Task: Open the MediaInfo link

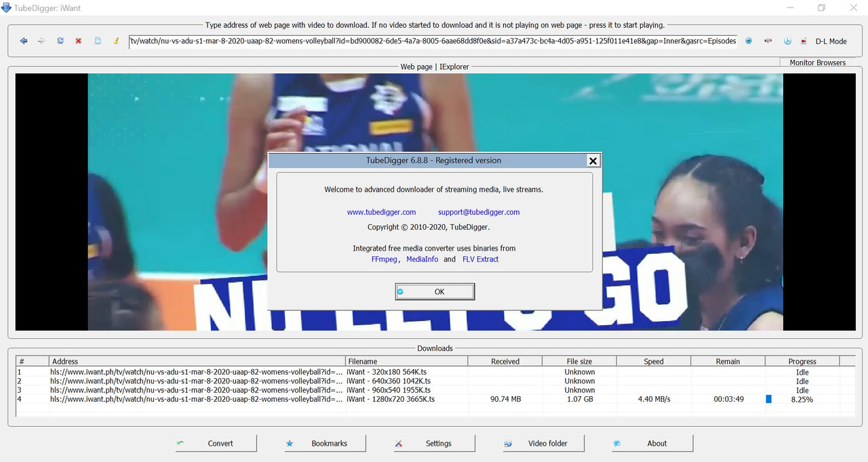Action: pos(422,259)
